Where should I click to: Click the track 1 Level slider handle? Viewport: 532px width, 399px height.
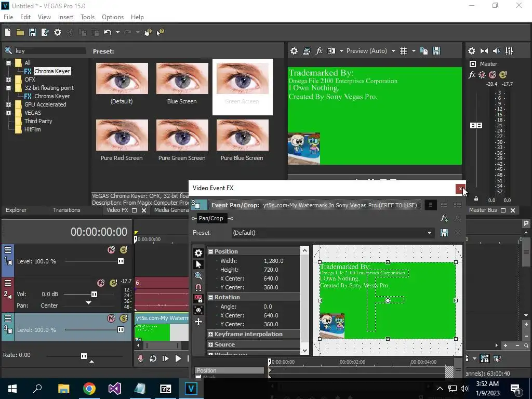[x=121, y=261]
